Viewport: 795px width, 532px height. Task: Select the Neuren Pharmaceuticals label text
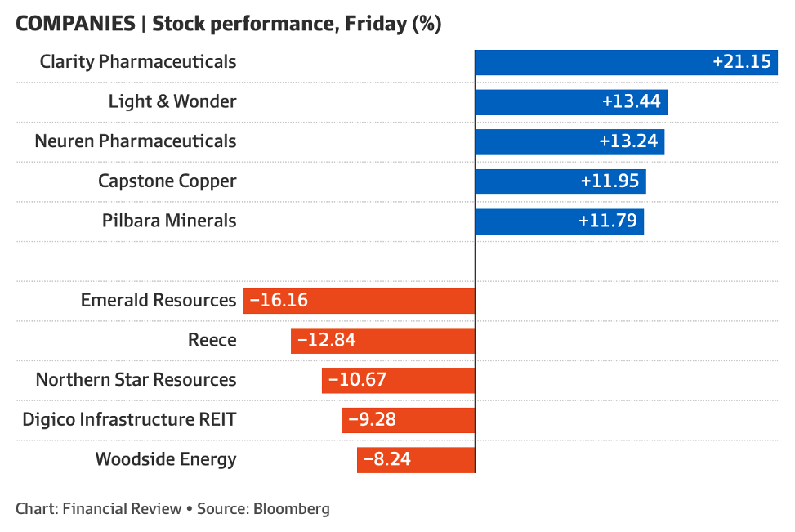point(136,141)
